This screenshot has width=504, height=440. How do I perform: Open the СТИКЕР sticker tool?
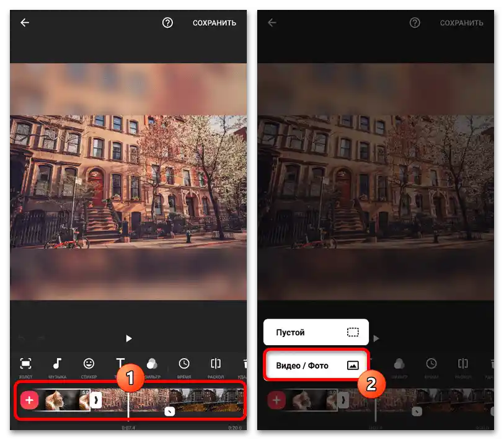[89, 367]
